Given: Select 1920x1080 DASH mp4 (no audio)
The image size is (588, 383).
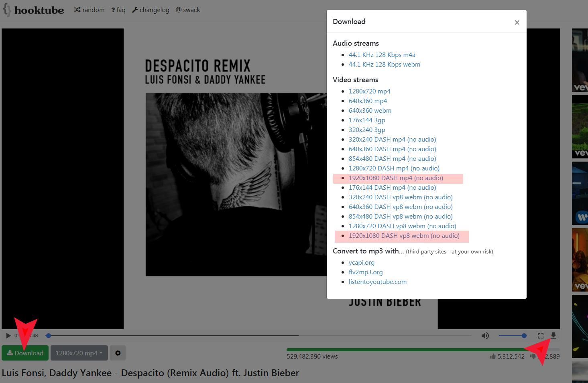Looking at the screenshot, I should (395, 178).
